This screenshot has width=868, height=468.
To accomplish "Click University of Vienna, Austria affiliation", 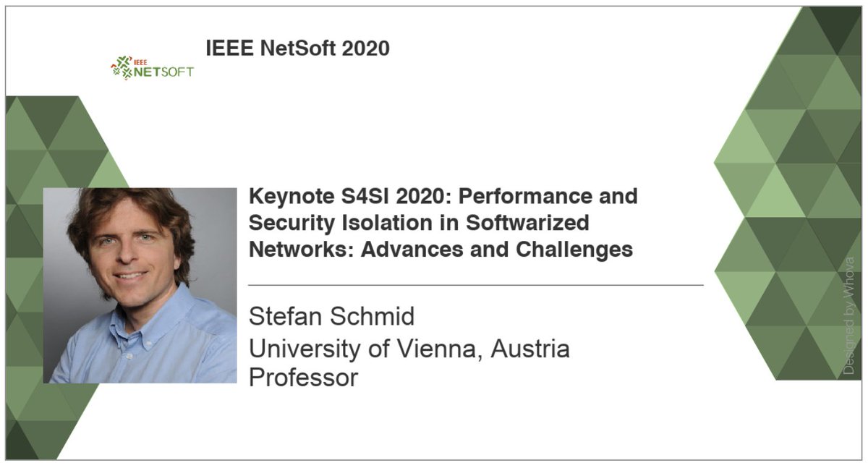I will click(409, 349).
